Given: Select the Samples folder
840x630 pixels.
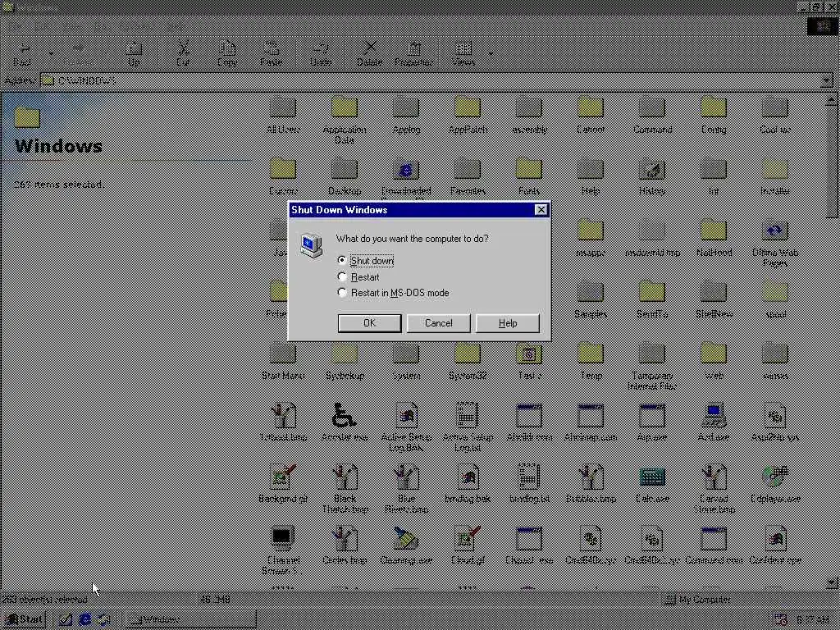Looking at the screenshot, I should [x=591, y=300].
